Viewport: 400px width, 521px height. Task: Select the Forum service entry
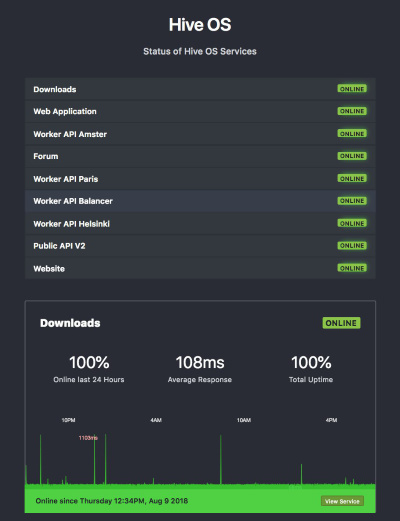[200, 156]
